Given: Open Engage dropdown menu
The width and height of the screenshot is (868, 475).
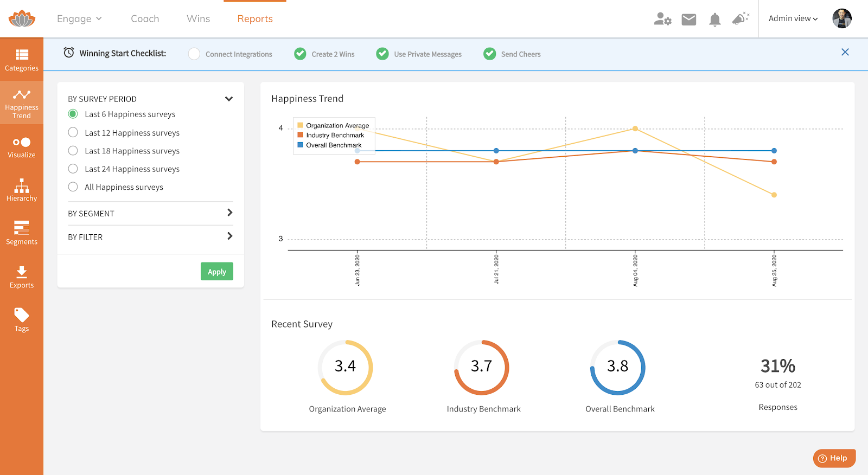Looking at the screenshot, I should tap(79, 19).
